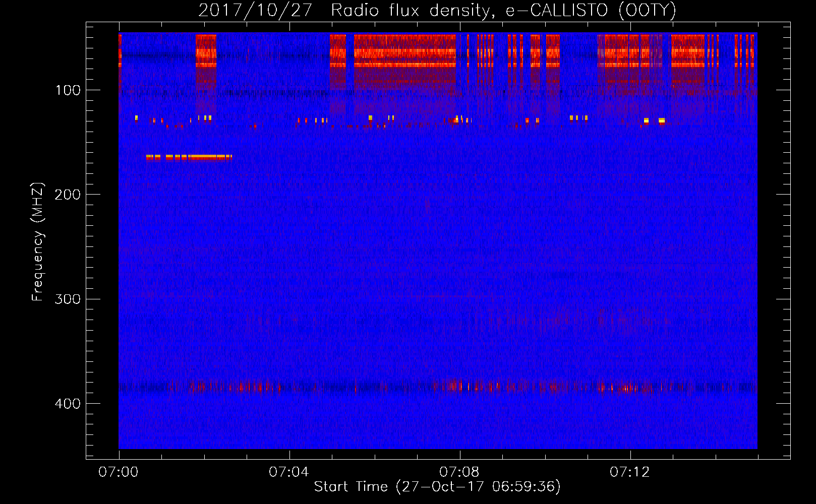Click the '200' frequency tick label
816x504 pixels.
pyautogui.click(x=68, y=195)
